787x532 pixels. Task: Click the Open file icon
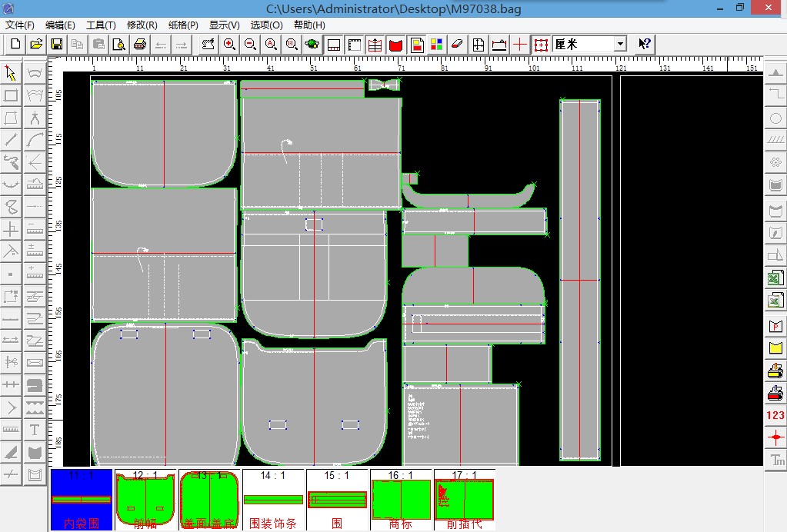(35, 45)
